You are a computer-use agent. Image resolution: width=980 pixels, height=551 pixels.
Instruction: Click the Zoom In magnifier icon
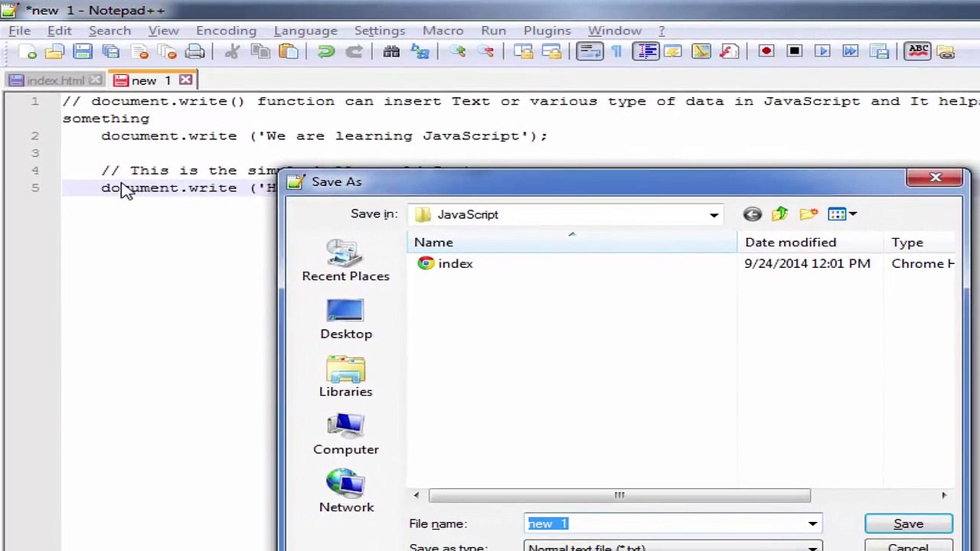pos(457,51)
